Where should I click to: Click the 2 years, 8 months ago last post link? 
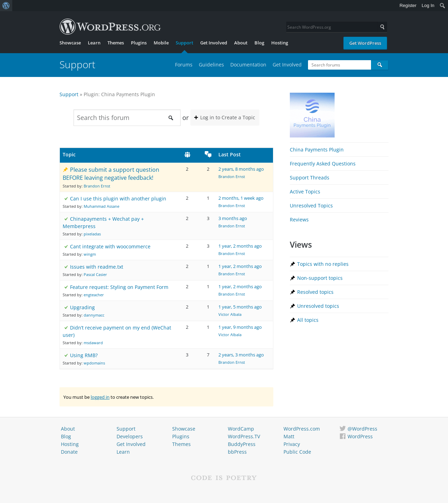point(241,169)
